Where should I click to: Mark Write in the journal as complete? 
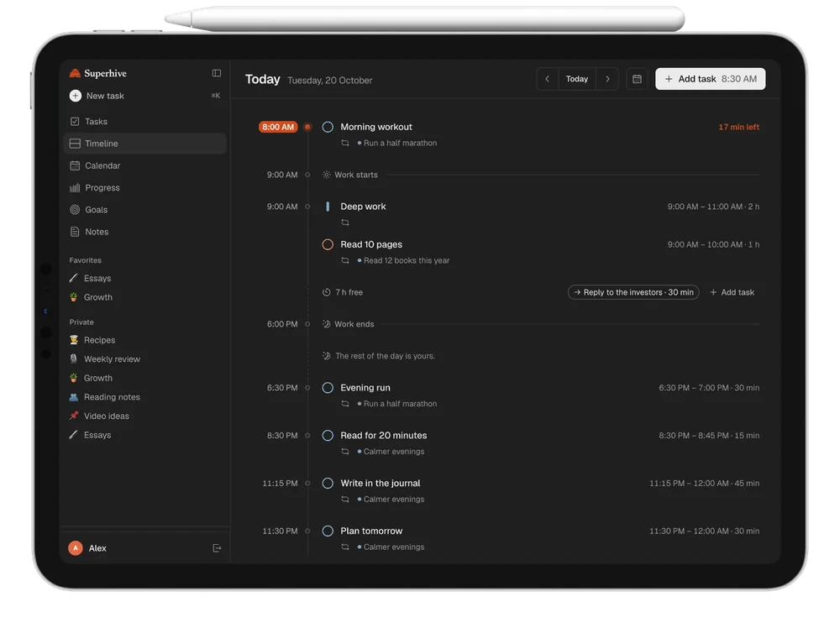[x=328, y=483]
